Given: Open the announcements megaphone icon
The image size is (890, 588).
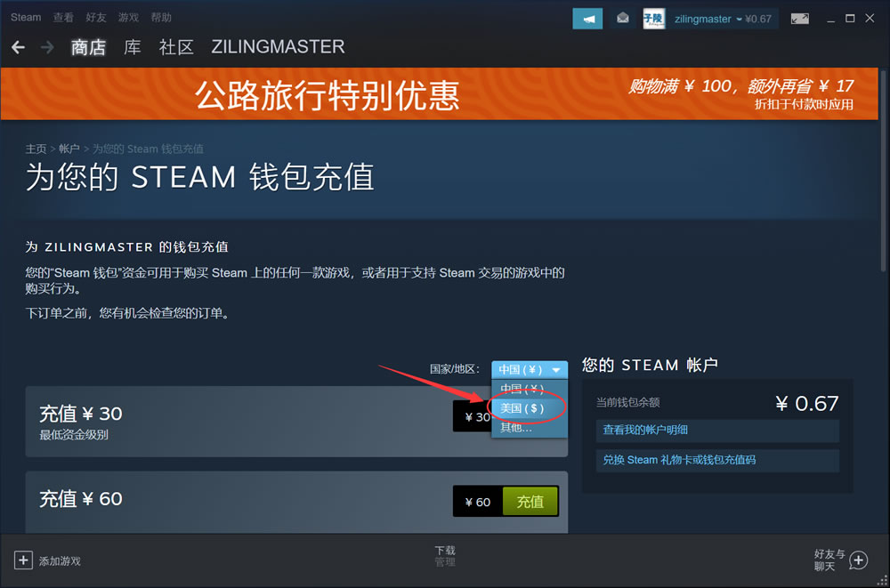Looking at the screenshot, I should [x=587, y=19].
